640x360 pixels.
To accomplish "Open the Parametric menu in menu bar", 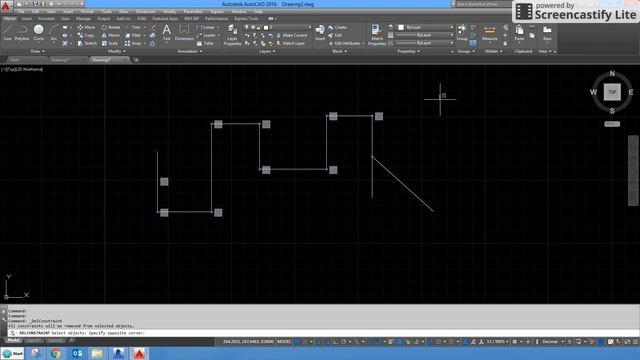I will coord(193,12).
